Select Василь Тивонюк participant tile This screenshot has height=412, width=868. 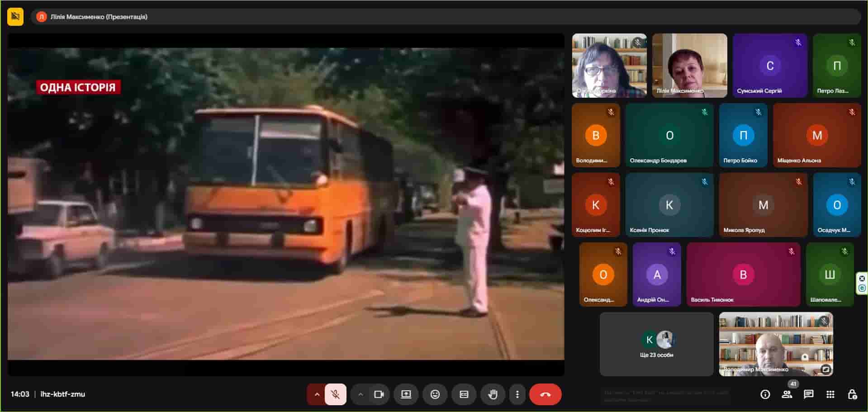click(x=743, y=275)
